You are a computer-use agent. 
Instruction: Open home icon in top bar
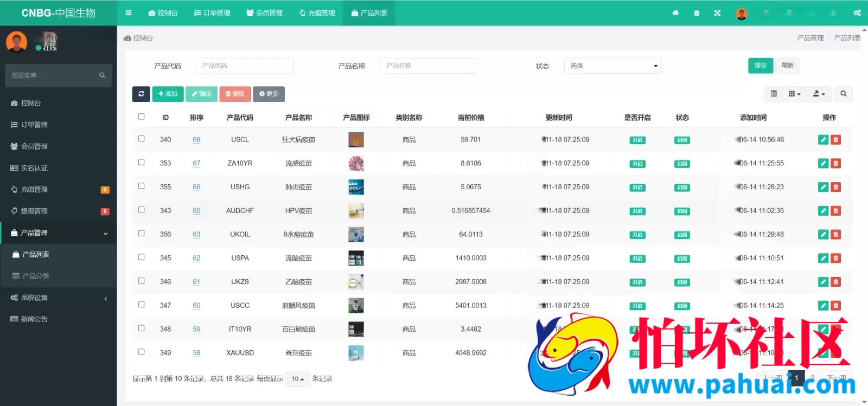click(675, 13)
